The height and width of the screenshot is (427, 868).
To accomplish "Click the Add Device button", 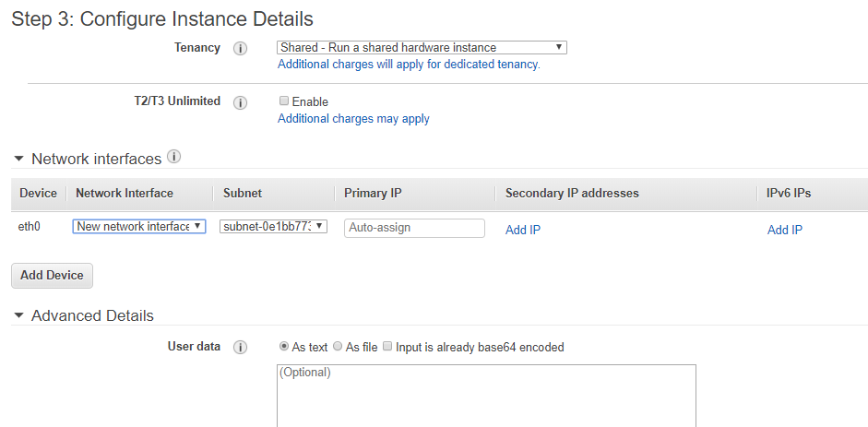I will [x=52, y=275].
